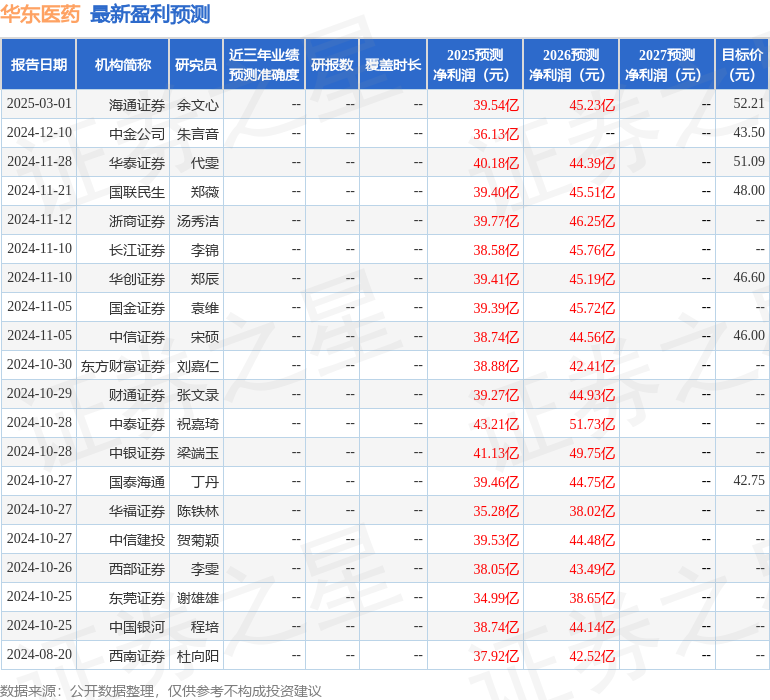Viewport: 770px width, 700px height.
Task: Click target price 46.60
Action: pyautogui.click(x=749, y=278)
